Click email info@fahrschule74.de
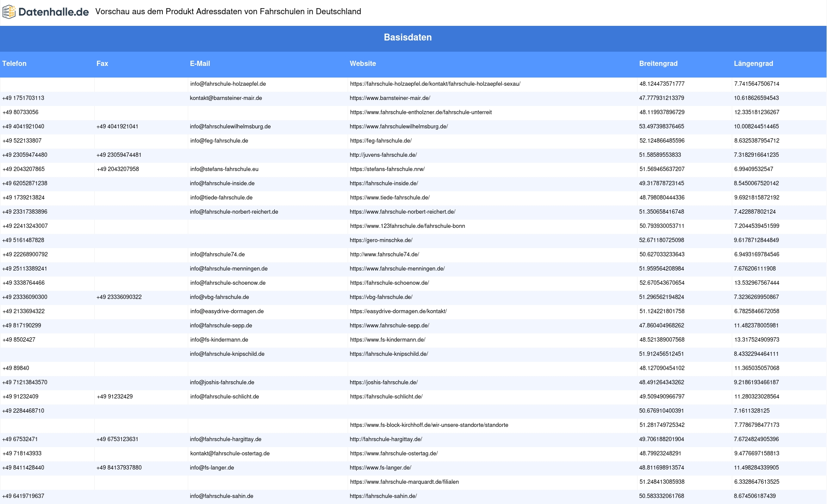Screen dimensions: 827x504 pyautogui.click(x=218, y=255)
